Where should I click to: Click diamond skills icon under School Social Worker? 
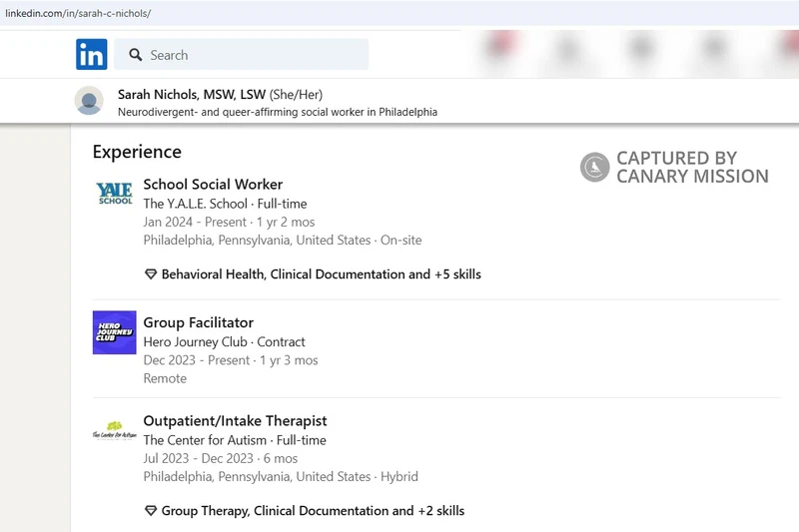[151, 274]
